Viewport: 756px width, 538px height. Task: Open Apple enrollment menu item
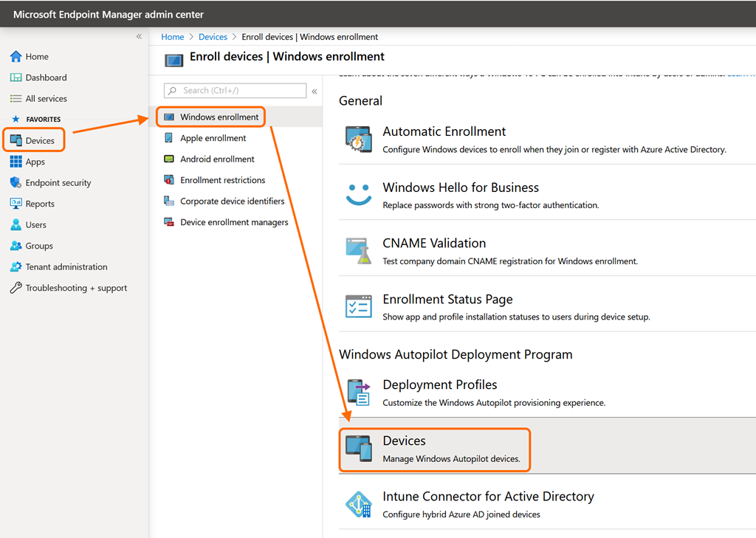coord(213,138)
